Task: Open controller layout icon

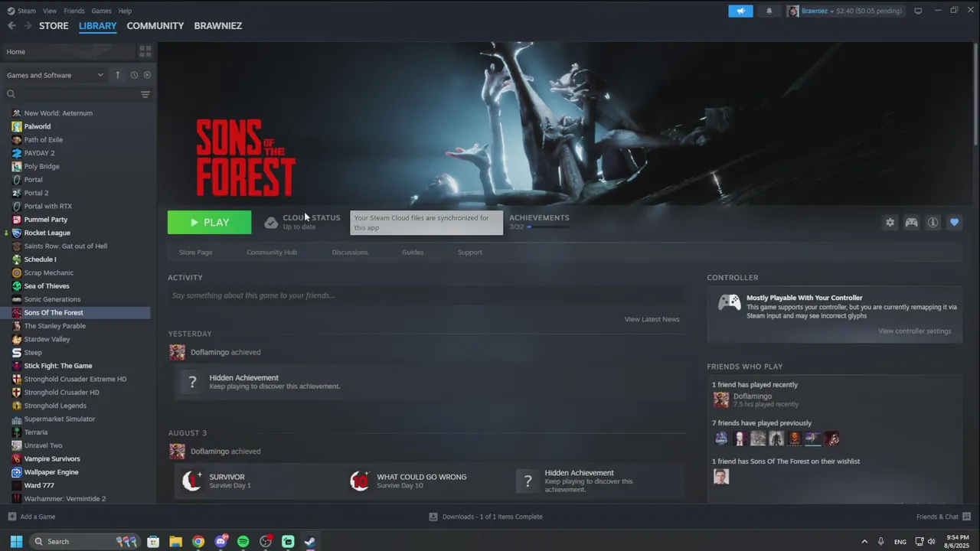Action: [911, 222]
